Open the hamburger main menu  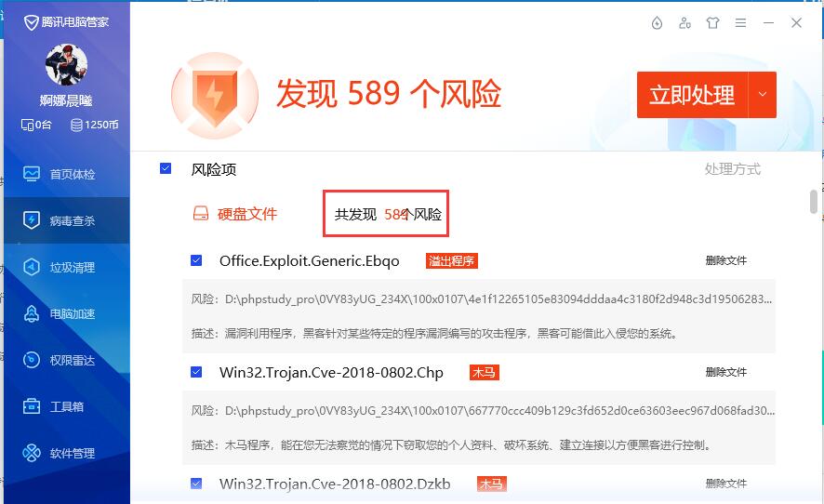(740, 22)
